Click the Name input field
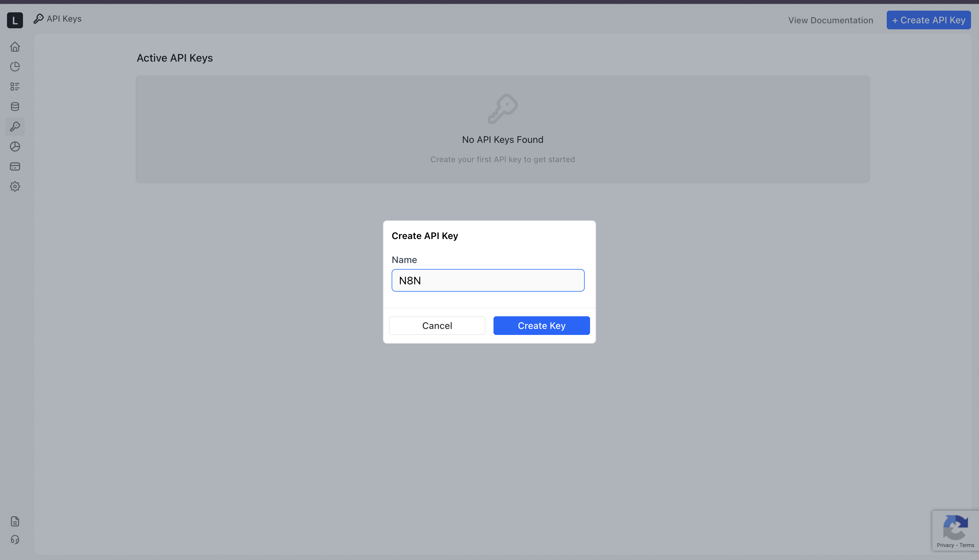 488,280
